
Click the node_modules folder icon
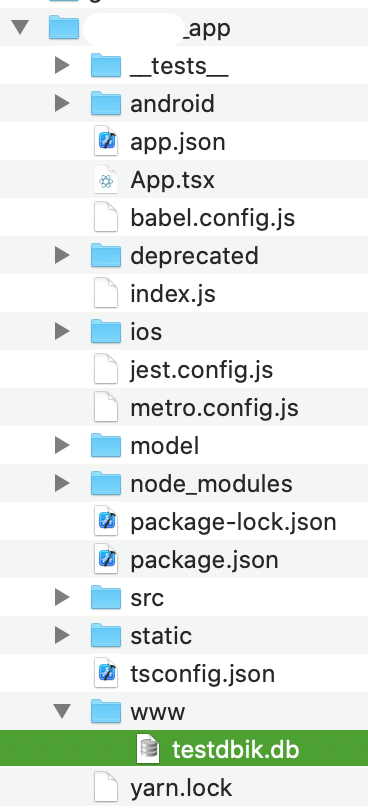pyautogui.click(x=106, y=483)
